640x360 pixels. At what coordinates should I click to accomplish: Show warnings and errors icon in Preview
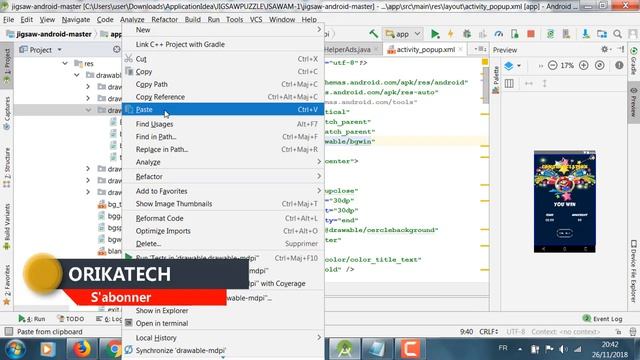[619, 65]
